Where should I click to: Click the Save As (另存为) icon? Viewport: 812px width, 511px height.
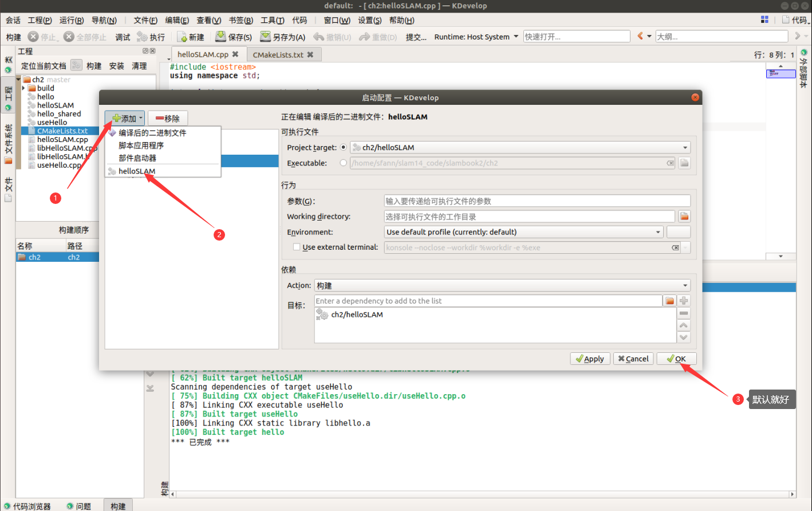(x=265, y=37)
